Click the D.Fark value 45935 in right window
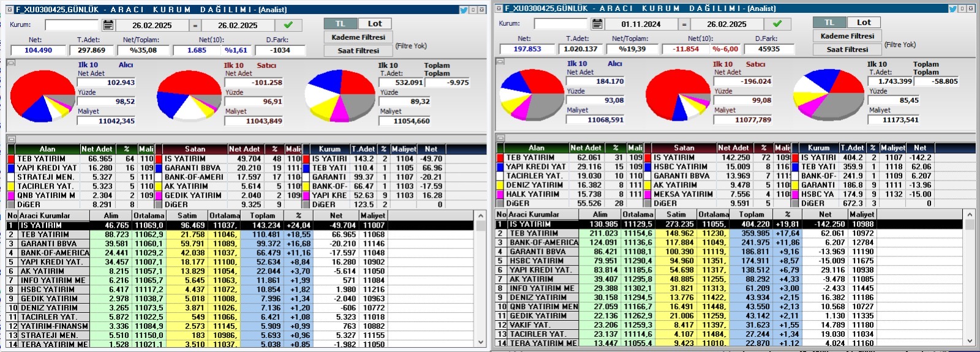The image size is (980, 352). (769, 49)
